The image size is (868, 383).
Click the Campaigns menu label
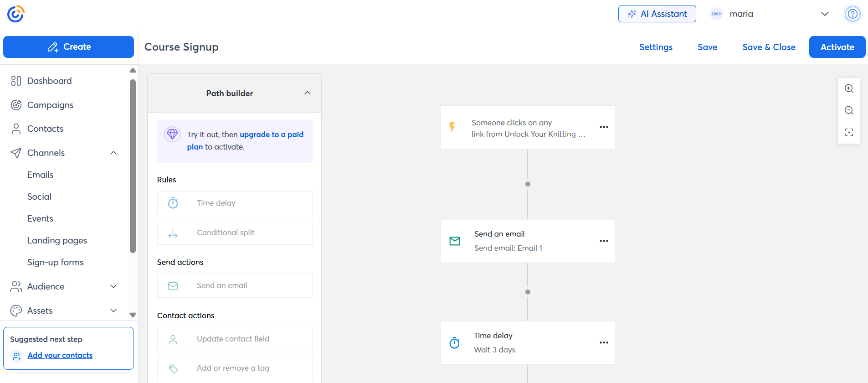50,105
